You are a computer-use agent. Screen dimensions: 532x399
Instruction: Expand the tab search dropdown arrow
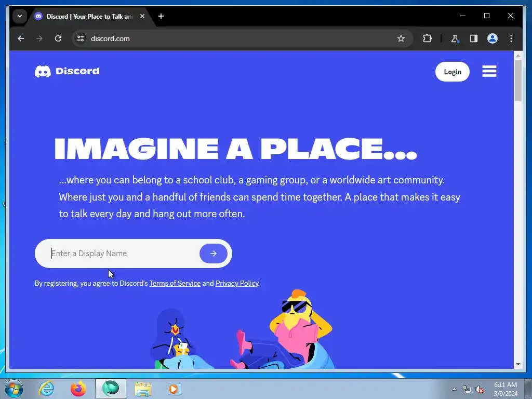point(20,16)
